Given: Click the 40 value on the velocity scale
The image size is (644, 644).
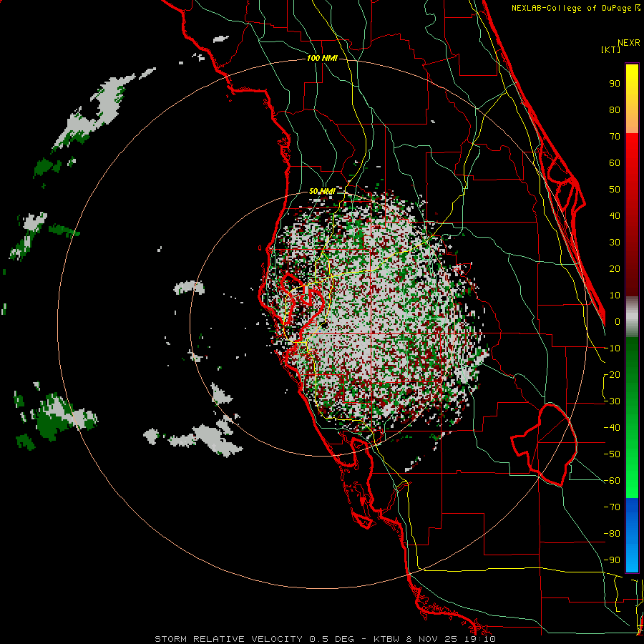Looking at the screenshot, I should click(615, 215).
